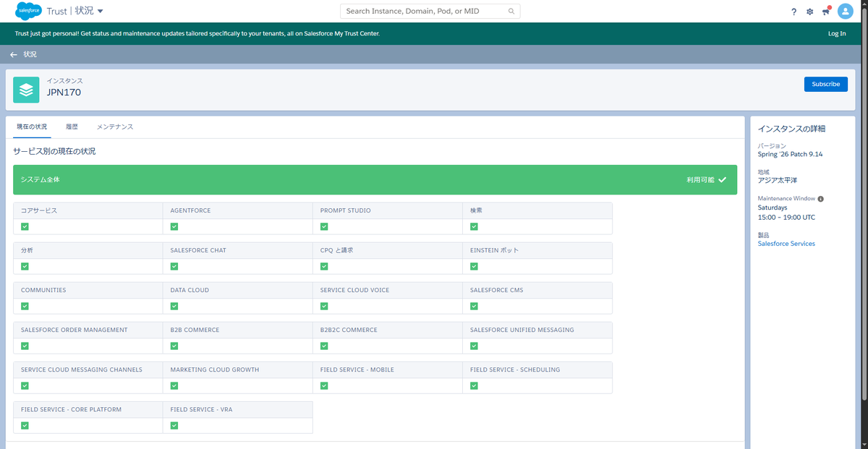868x449 pixels.
Task: Click the status check under 分析
Action: (25, 266)
